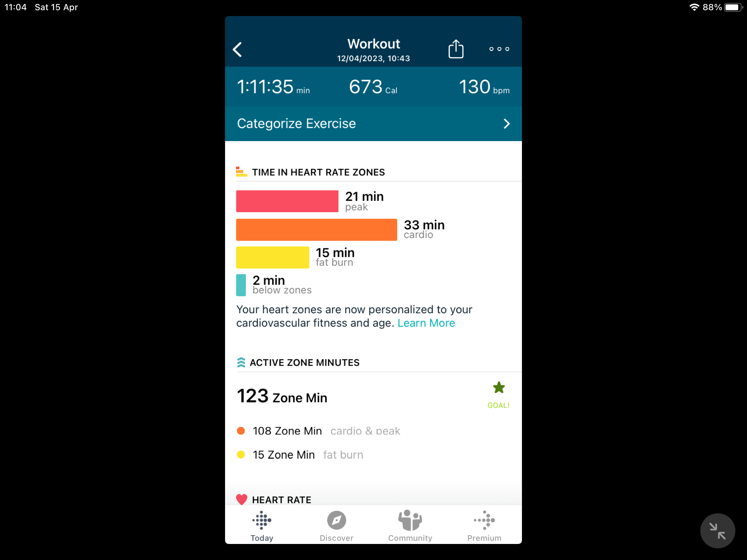Viewport: 747px width, 560px height.
Task: Tap the share/upload icon at top
Action: pyautogui.click(x=456, y=49)
